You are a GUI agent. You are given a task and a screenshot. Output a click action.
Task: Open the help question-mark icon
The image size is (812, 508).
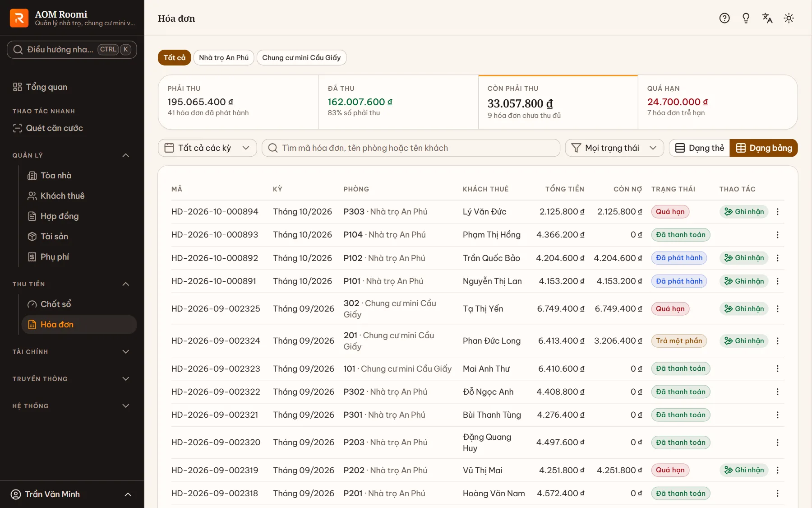click(x=724, y=18)
